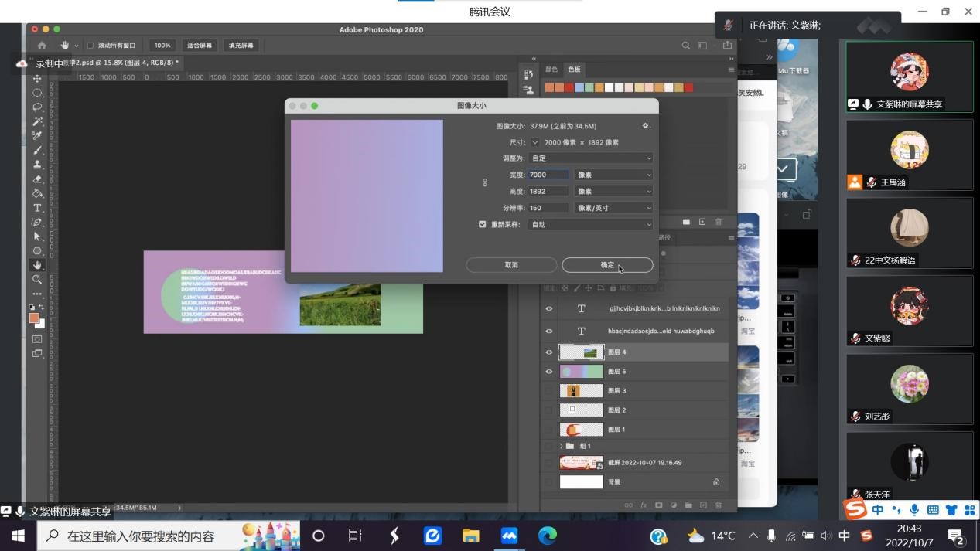This screenshot has width=980, height=551.
Task: Expand the 组 1 layer group
Action: click(x=561, y=446)
